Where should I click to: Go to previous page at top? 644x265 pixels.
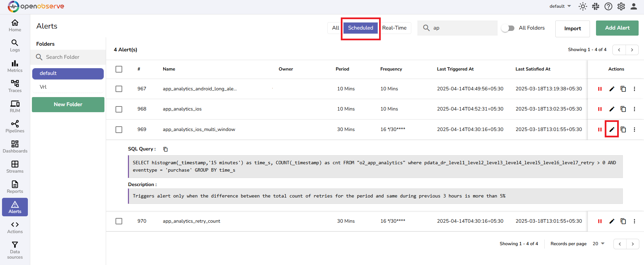619,50
